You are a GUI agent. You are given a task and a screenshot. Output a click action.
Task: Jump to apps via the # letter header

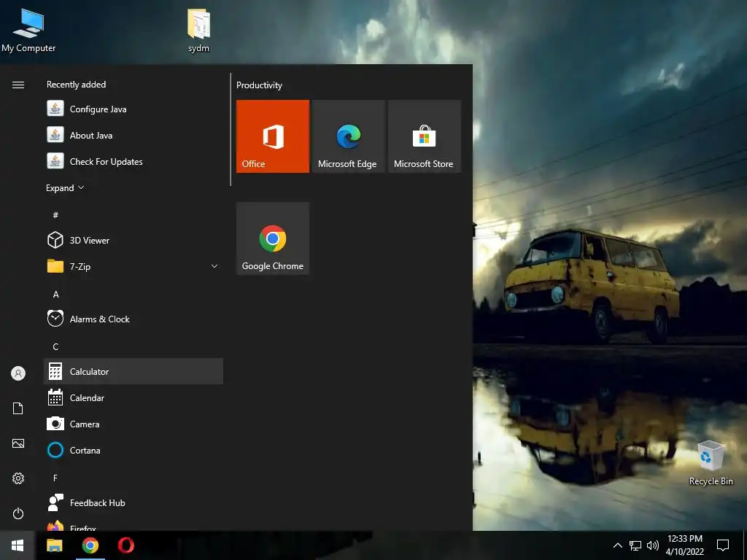point(55,215)
